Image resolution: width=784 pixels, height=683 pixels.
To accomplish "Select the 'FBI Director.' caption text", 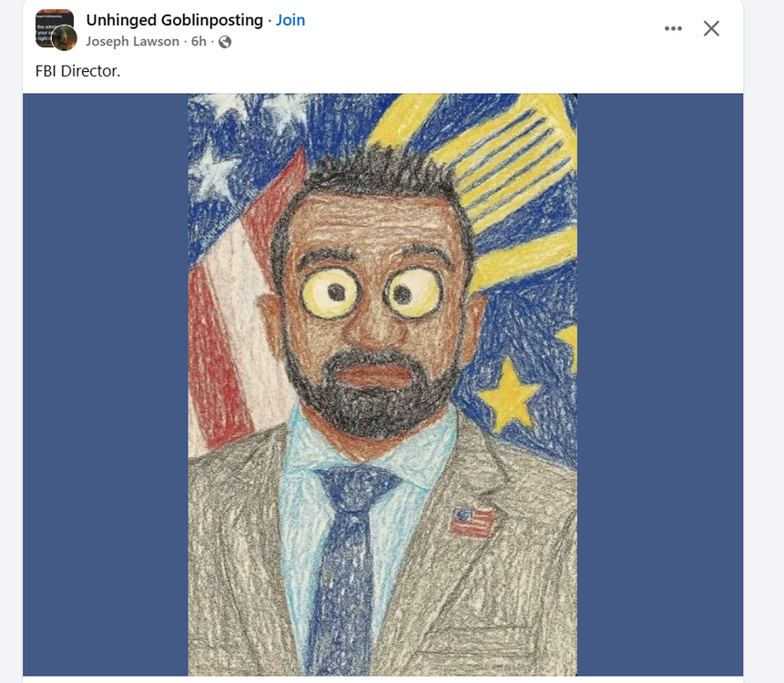I will (x=78, y=71).
